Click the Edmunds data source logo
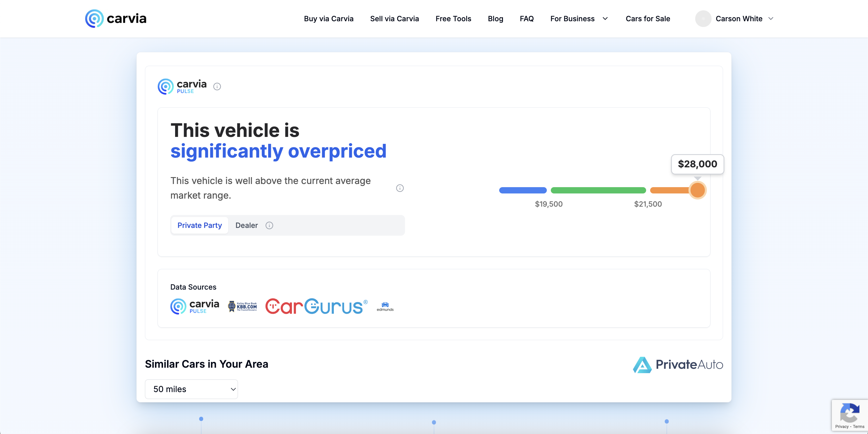 [x=385, y=306]
